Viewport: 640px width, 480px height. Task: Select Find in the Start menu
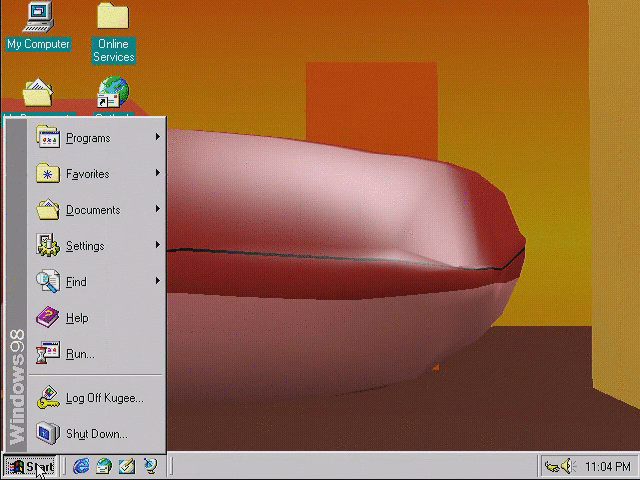(97, 281)
